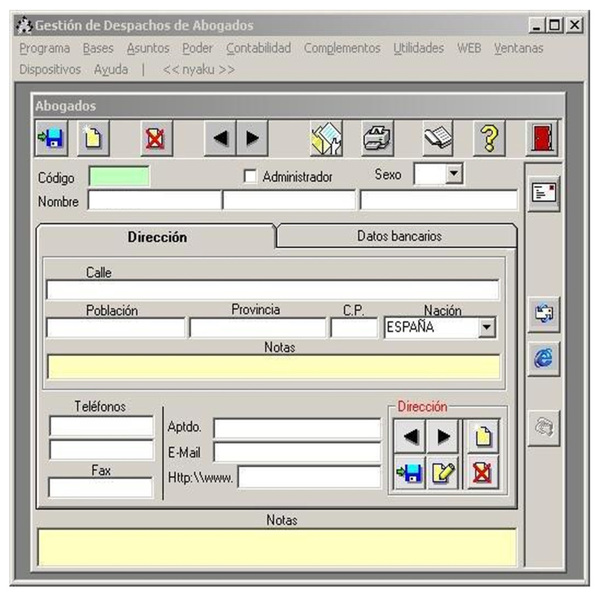Viewport: 600px width, 600px height.
Task: Open the Programa menu
Action: tap(45, 48)
